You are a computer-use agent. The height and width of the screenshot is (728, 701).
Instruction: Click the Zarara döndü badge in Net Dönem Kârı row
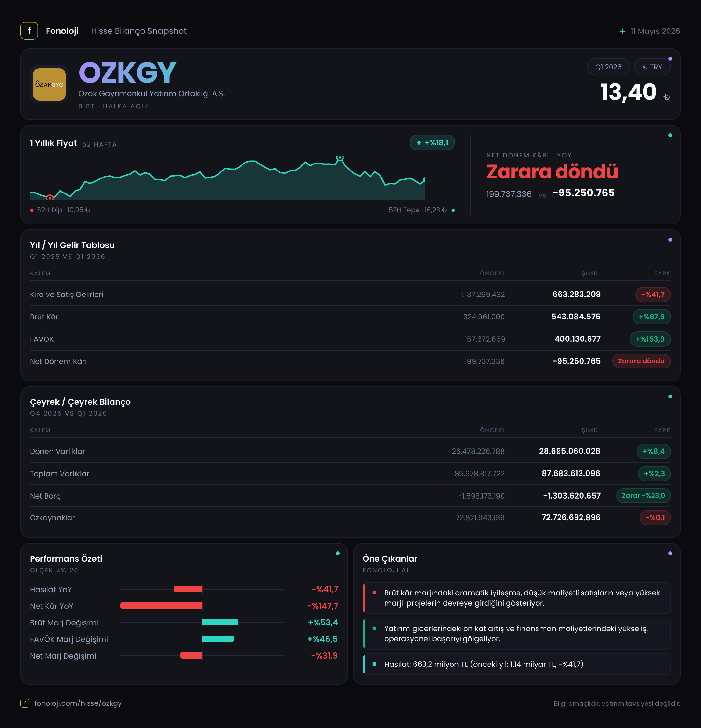pyautogui.click(x=641, y=361)
